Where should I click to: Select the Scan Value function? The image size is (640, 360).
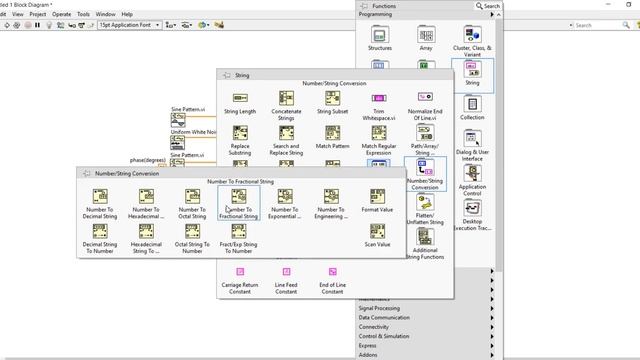click(378, 235)
